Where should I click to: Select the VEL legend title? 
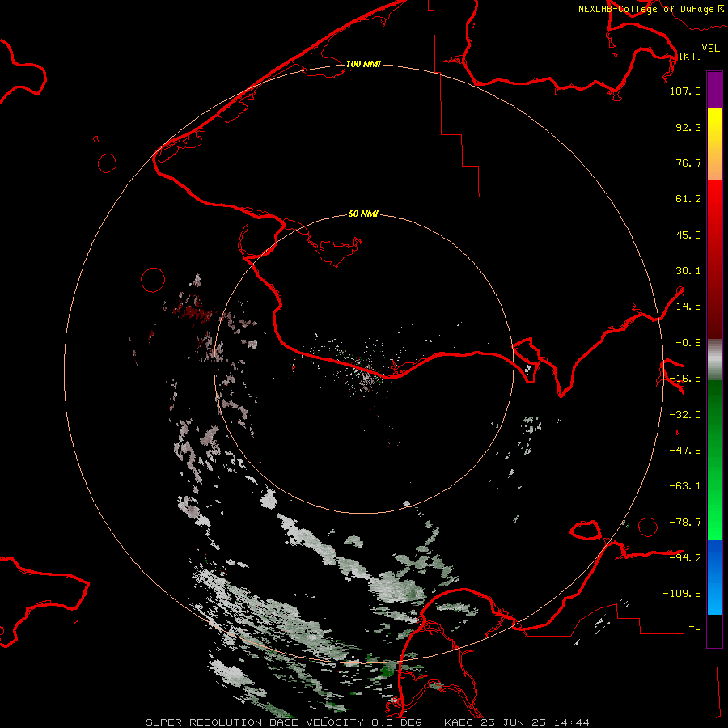click(710, 49)
